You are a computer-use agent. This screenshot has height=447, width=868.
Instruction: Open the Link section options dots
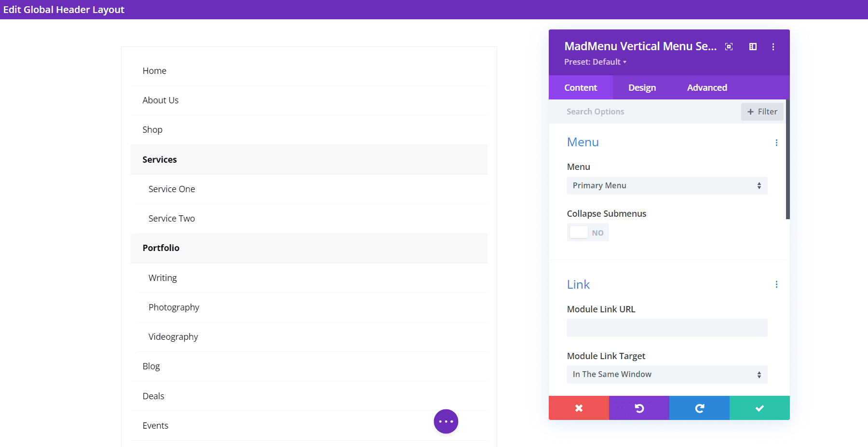pyautogui.click(x=776, y=284)
